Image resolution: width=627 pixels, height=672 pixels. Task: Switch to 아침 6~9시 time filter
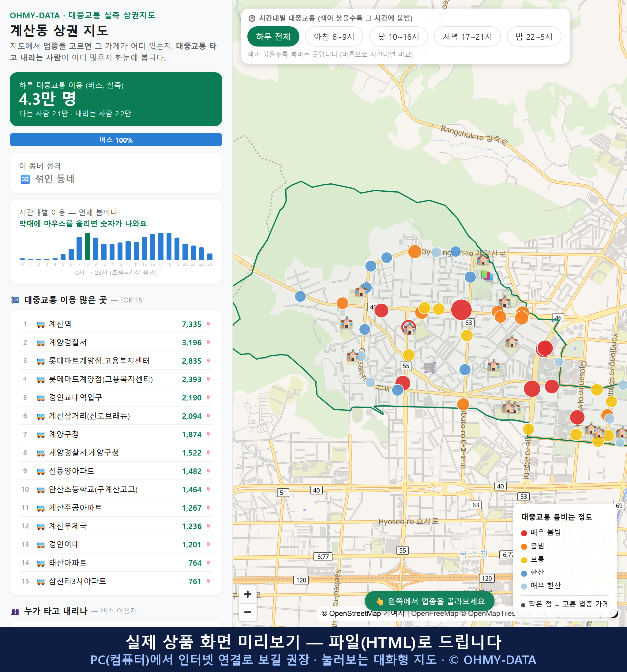pyautogui.click(x=334, y=36)
